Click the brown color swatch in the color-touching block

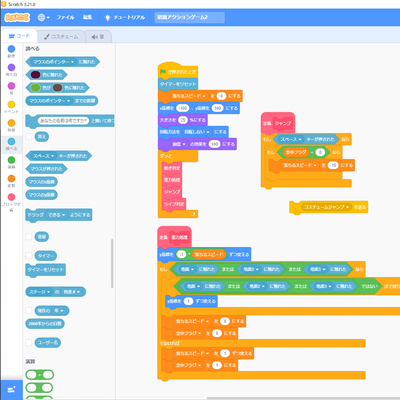click(x=57, y=88)
